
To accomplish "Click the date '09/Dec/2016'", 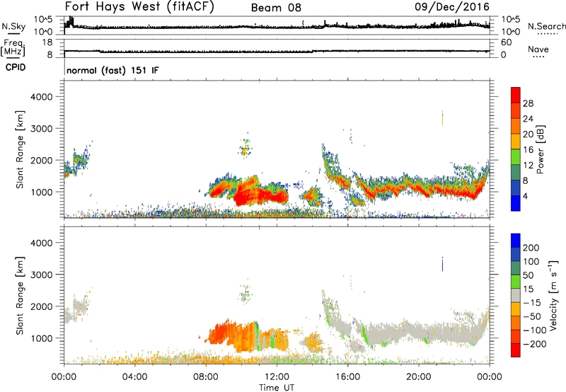I will pos(451,6).
